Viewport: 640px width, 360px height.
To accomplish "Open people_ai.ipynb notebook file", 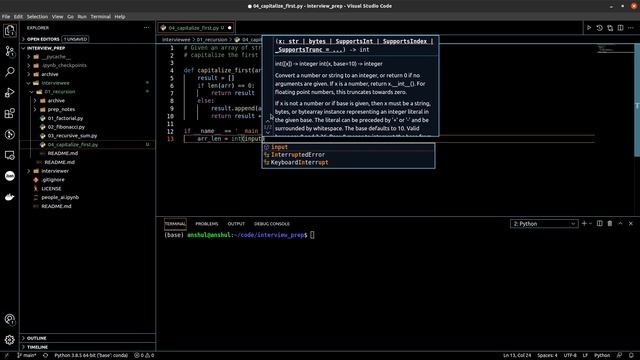I will point(60,198).
